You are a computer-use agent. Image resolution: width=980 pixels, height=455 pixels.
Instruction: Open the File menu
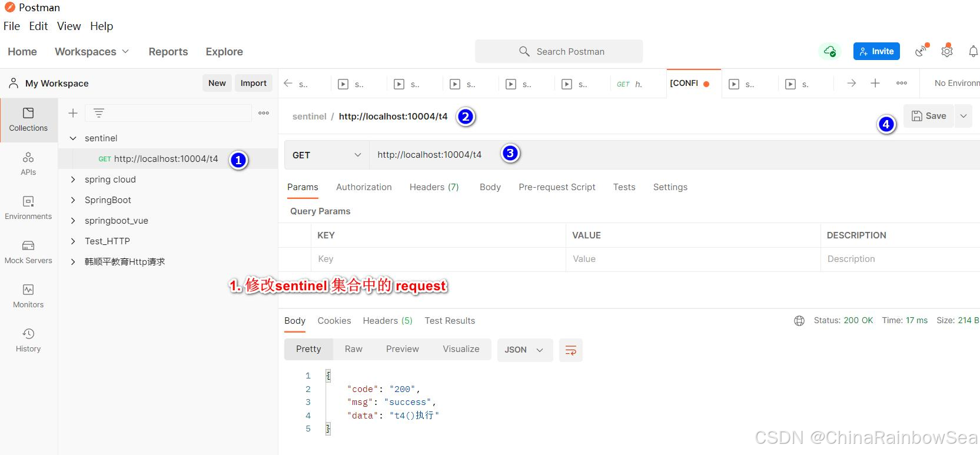tap(12, 26)
